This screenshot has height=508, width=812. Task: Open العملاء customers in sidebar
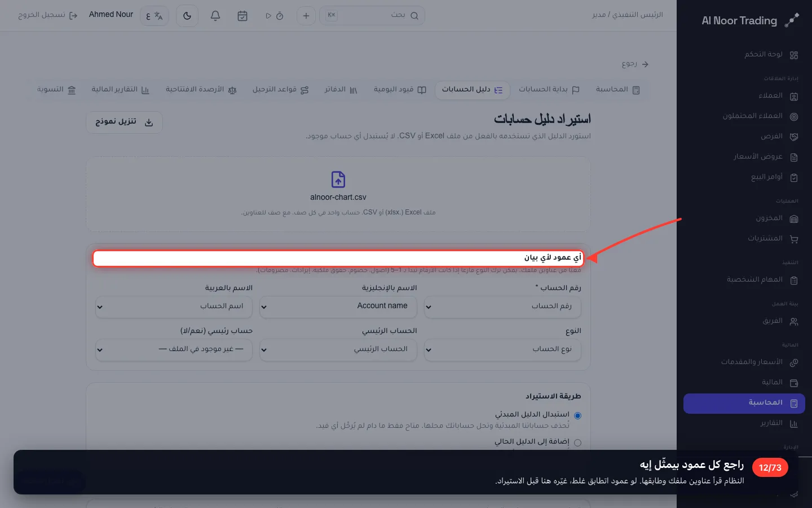click(744, 96)
